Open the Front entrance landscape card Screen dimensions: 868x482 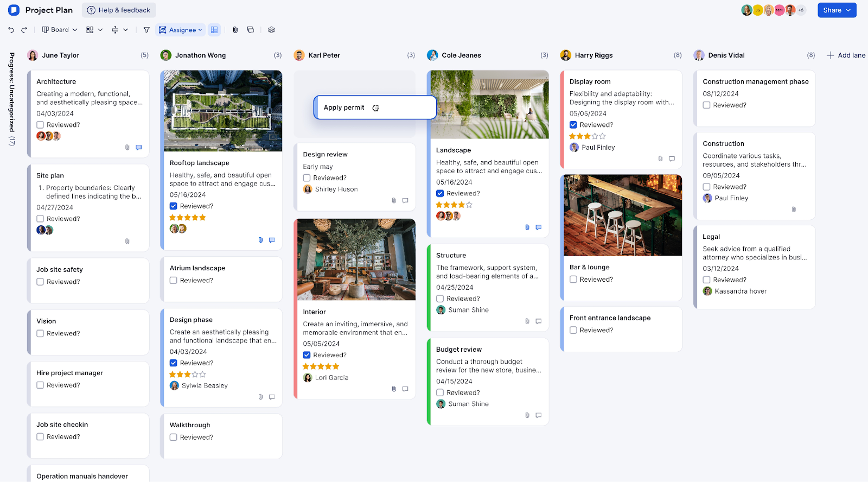(x=621, y=329)
